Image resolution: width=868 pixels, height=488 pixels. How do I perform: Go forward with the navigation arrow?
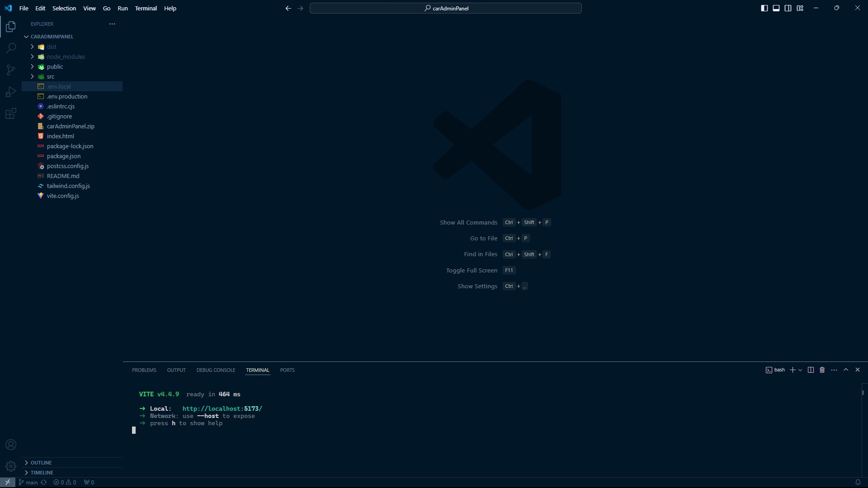(300, 8)
